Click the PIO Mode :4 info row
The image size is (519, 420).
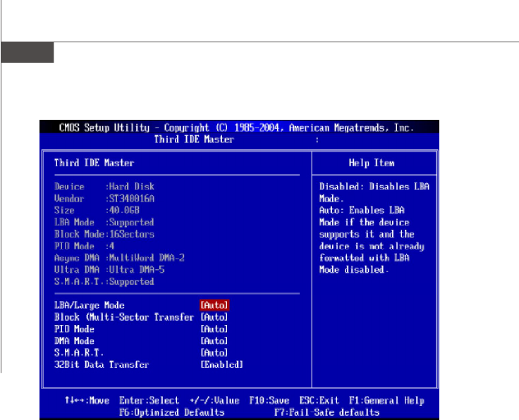(x=85, y=246)
